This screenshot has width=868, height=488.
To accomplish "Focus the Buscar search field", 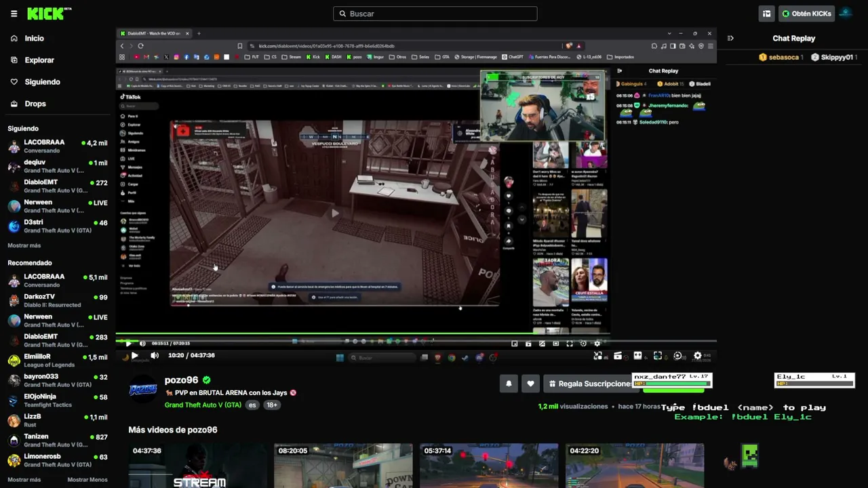I will [x=435, y=14].
